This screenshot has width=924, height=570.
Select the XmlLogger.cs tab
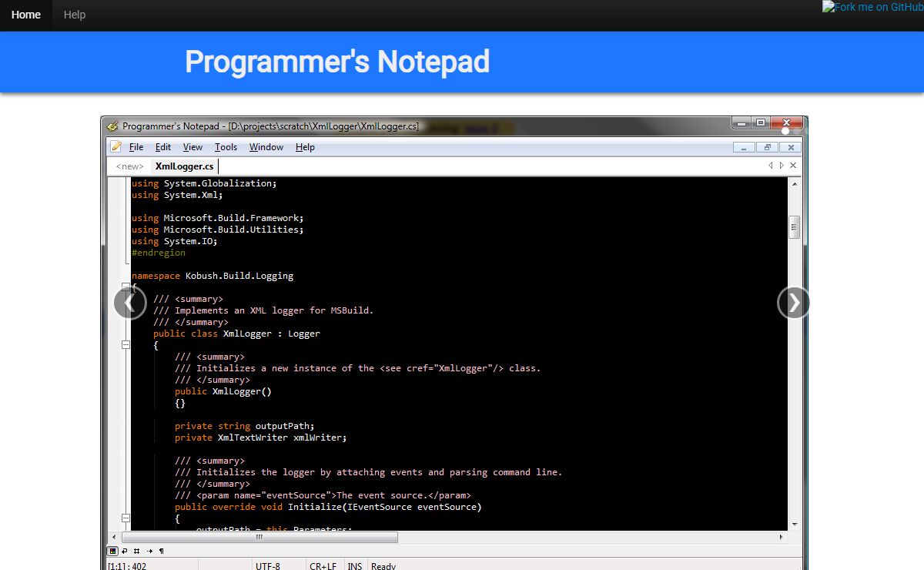point(184,166)
